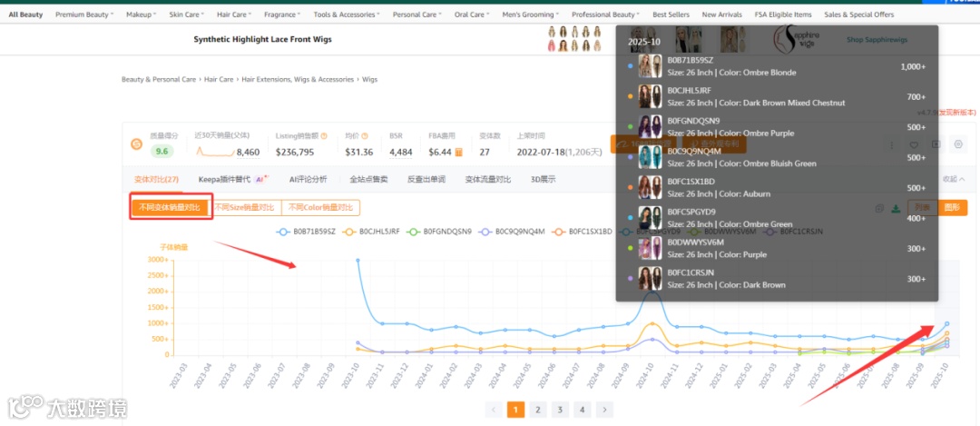Open the 反查出单词 tab

click(426, 179)
